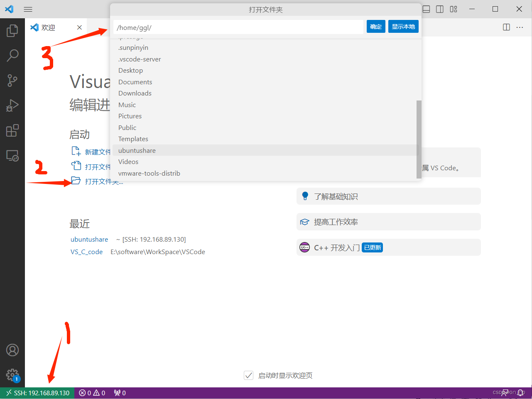The width and height of the screenshot is (532, 399).
Task: Click the lightbulb 了解基础知识 walkthrough
Action: pos(388,196)
